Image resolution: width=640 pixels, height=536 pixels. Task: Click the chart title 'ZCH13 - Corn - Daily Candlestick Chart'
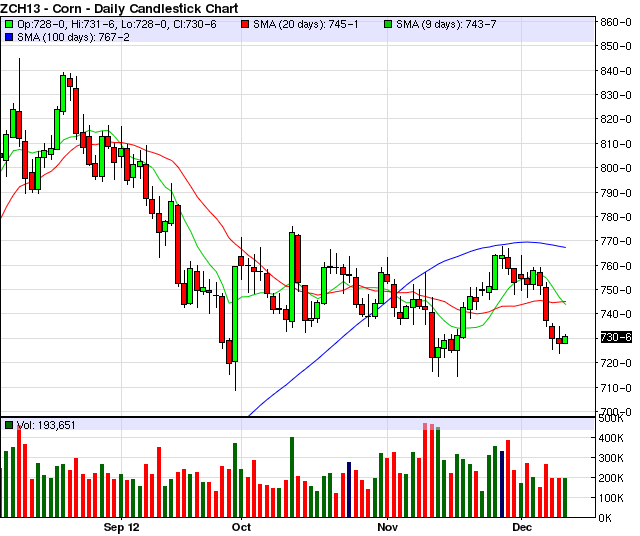[x=119, y=8]
